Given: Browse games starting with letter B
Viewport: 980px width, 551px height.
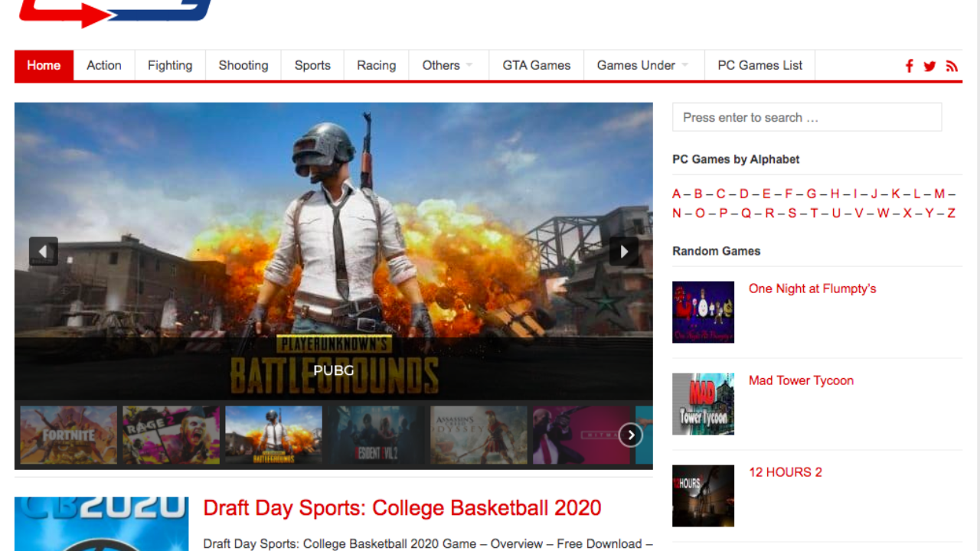Looking at the screenshot, I should [x=698, y=194].
